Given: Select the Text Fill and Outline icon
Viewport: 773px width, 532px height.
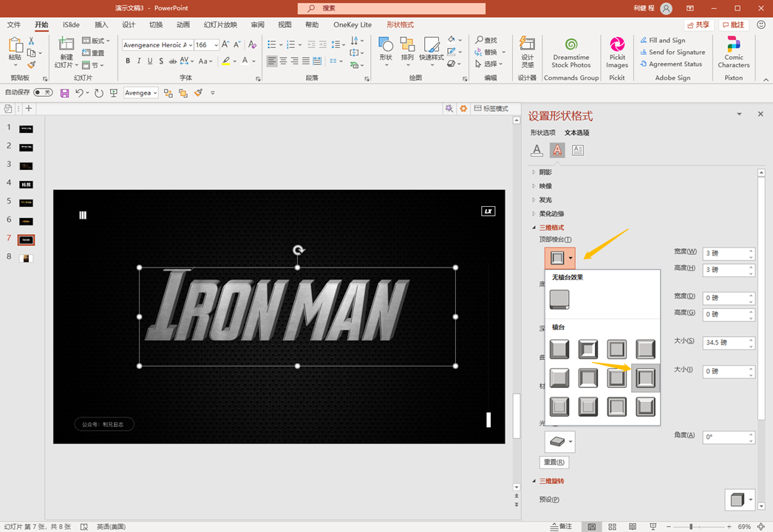Looking at the screenshot, I should pyautogui.click(x=537, y=150).
